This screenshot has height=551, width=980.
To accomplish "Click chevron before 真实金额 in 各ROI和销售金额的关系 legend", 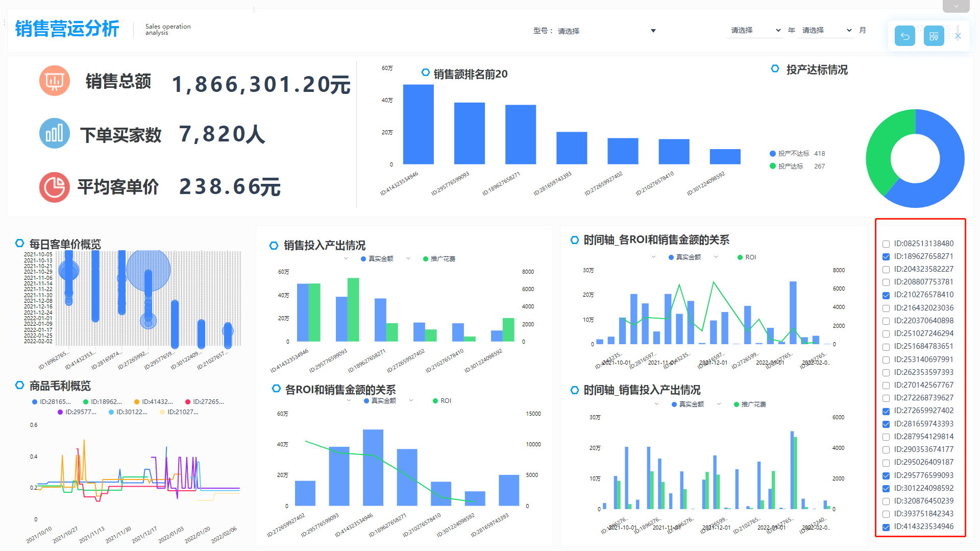I will tap(349, 400).
